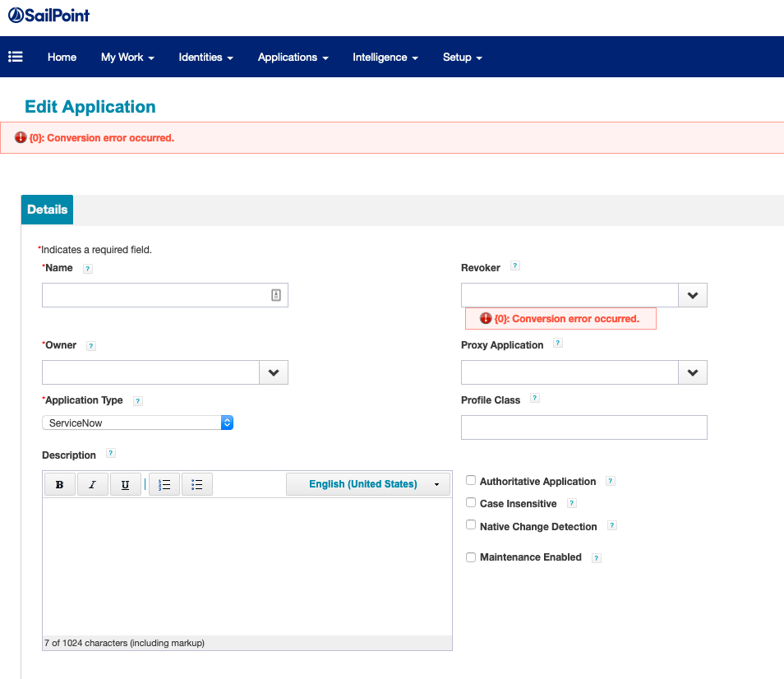Screen dimensions: 784x679
Task: Toggle italic formatting in the description editor
Action: pos(92,484)
